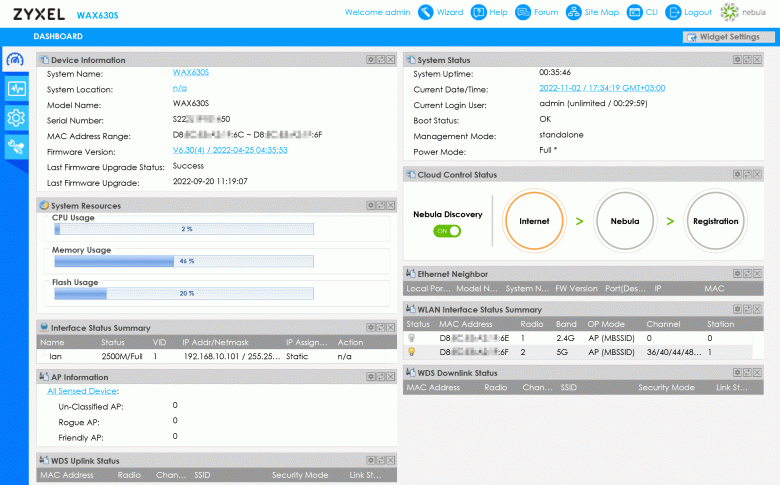Click the Logout text link

(x=697, y=12)
